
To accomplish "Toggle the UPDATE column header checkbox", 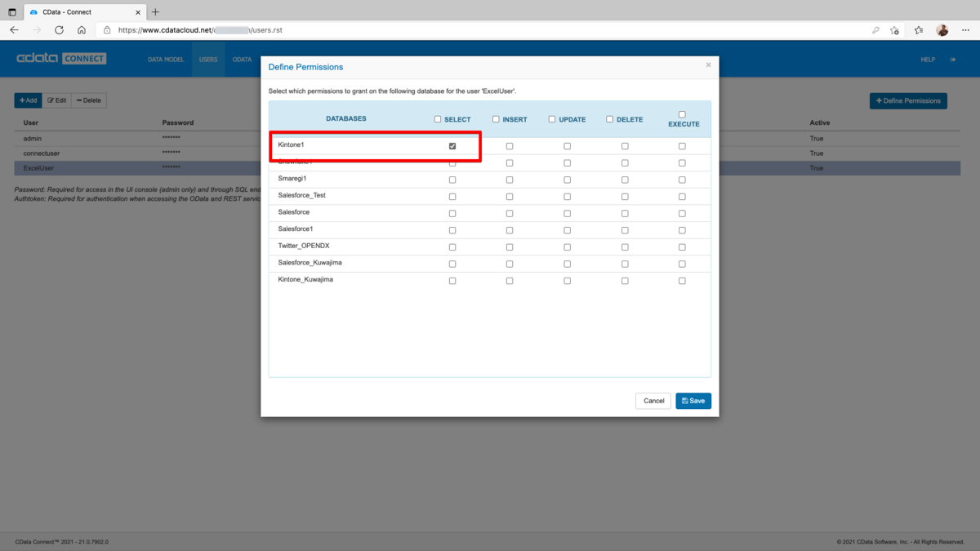I will (x=552, y=119).
